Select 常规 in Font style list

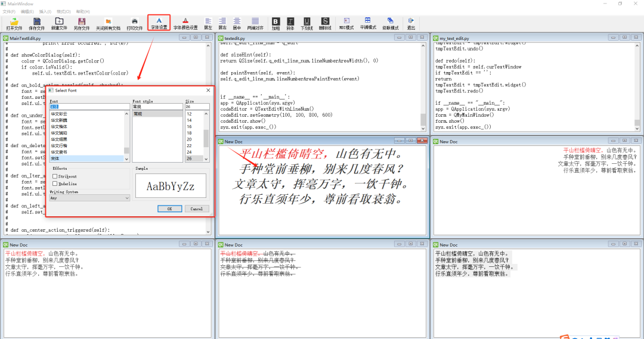(157, 114)
